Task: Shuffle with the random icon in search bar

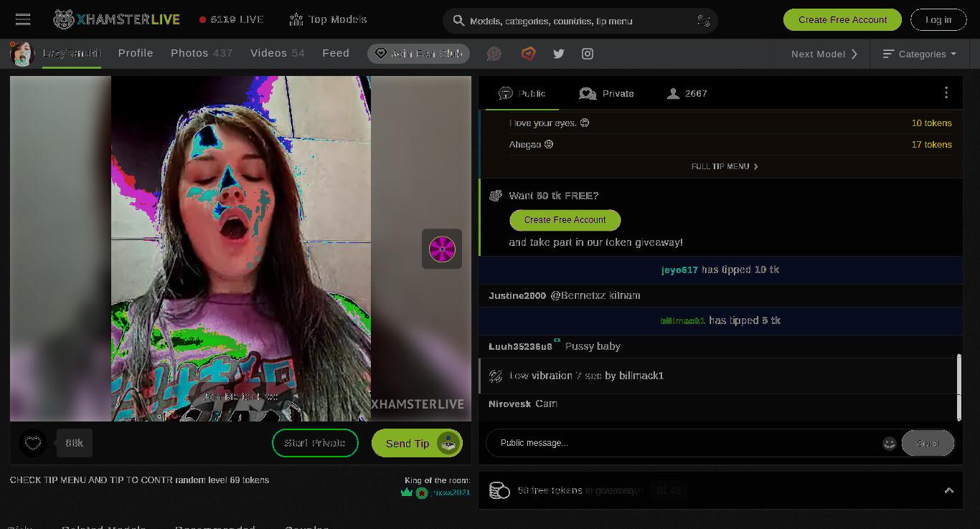Action: pos(703,21)
